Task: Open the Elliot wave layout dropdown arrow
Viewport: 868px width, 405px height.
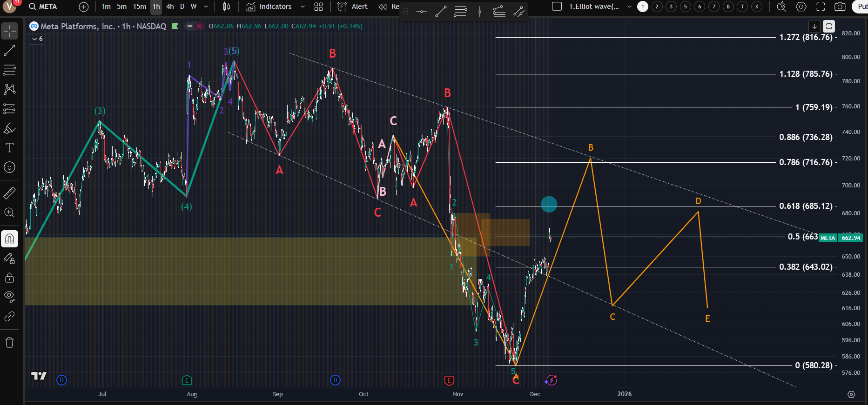Action: 629,7
